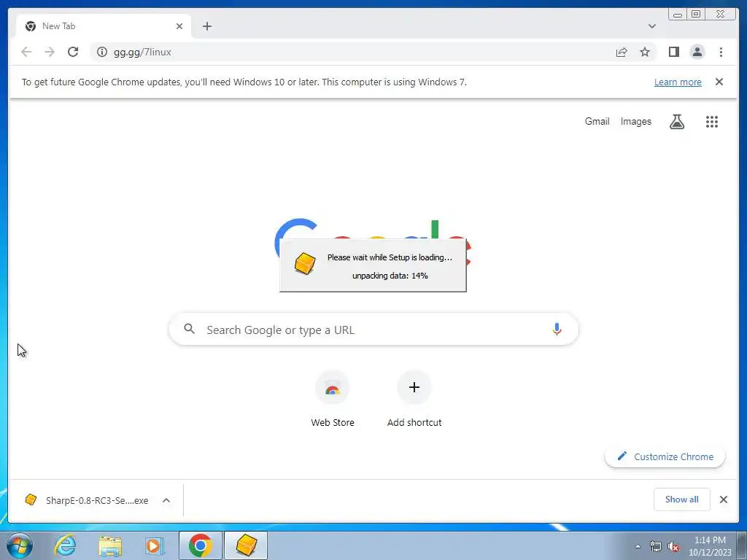The image size is (747, 560).
Task: Open the Windows Start menu
Action: 20,545
